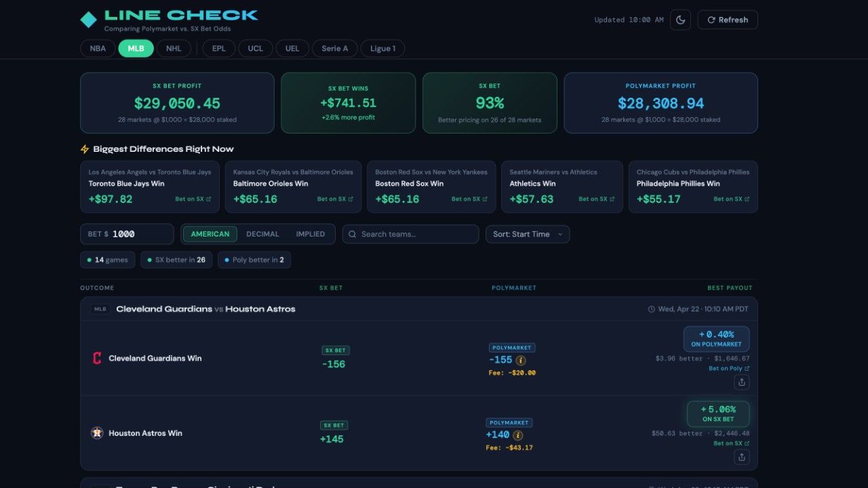Select the EPL league tab
The height and width of the screenshot is (488, 868).
[x=218, y=48]
